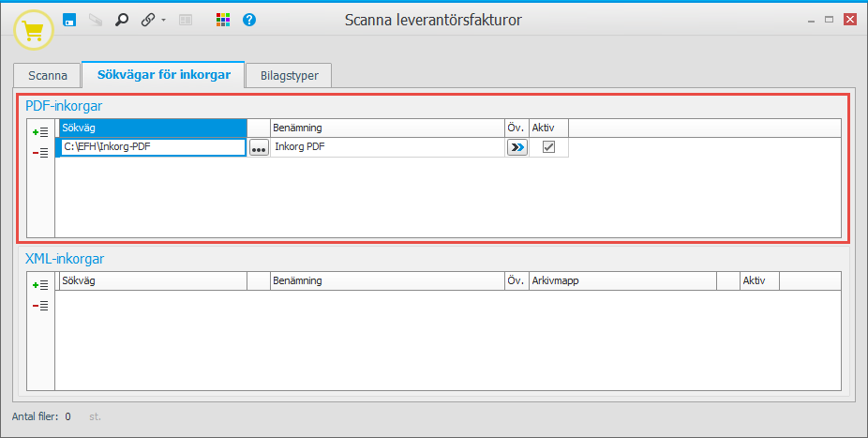Open search with the magnifying glass icon
This screenshot has height=438, width=868.
click(x=122, y=20)
